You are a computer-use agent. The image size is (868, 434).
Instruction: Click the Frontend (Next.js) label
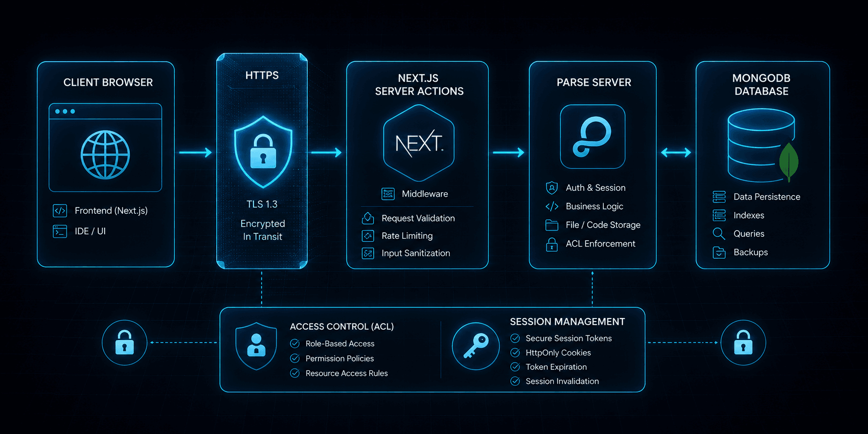coord(111,211)
